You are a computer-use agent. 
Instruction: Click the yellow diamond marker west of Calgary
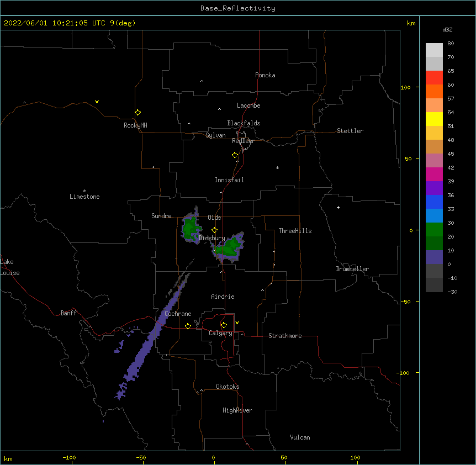point(188,326)
